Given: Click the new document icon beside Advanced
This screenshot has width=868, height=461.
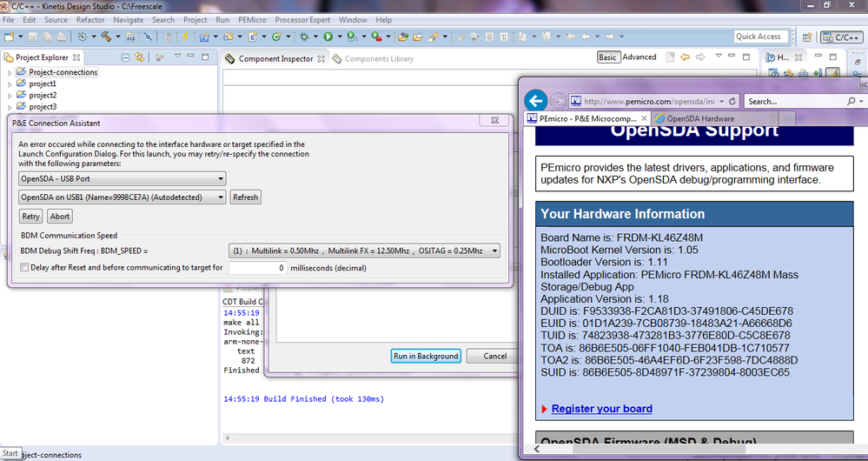Looking at the screenshot, I should pyautogui.click(x=670, y=57).
